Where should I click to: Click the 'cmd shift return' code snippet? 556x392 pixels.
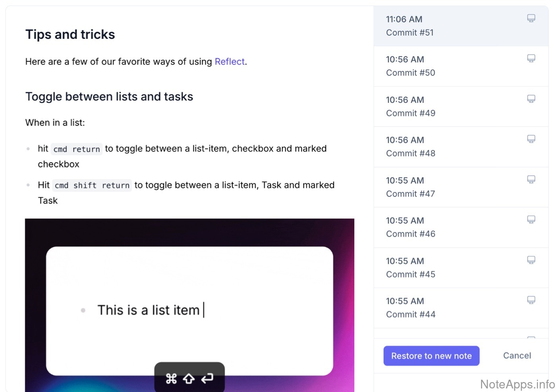pyautogui.click(x=92, y=186)
